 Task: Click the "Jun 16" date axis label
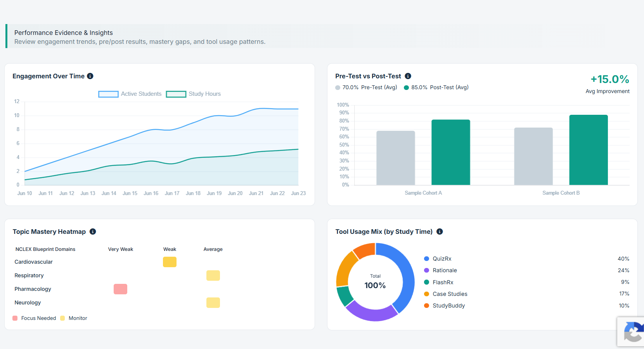tap(151, 194)
